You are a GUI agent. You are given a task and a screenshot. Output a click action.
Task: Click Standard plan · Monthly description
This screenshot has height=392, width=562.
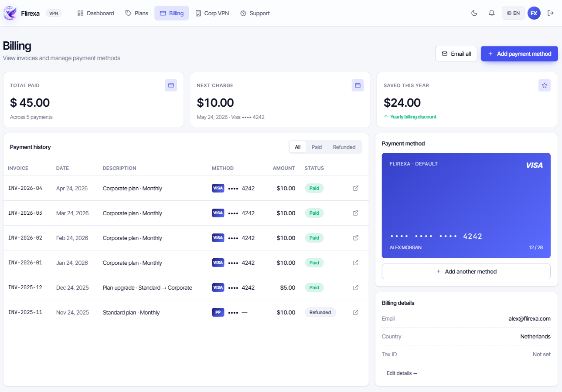pyautogui.click(x=131, y=312)
